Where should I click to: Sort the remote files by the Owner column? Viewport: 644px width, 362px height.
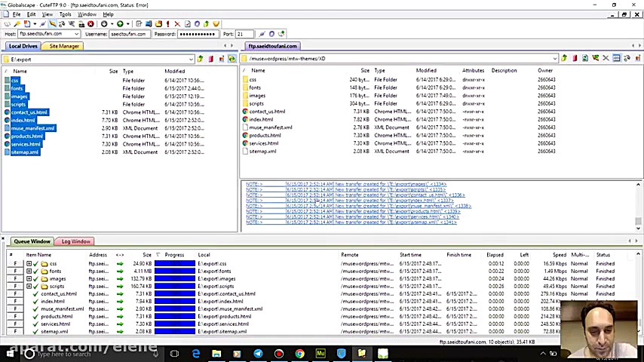coord(544,70)
